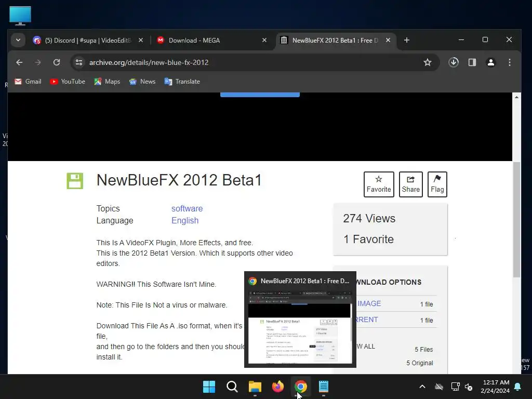Go forward to the next page
The image size is (532, 399).
(x=37, y=62)
